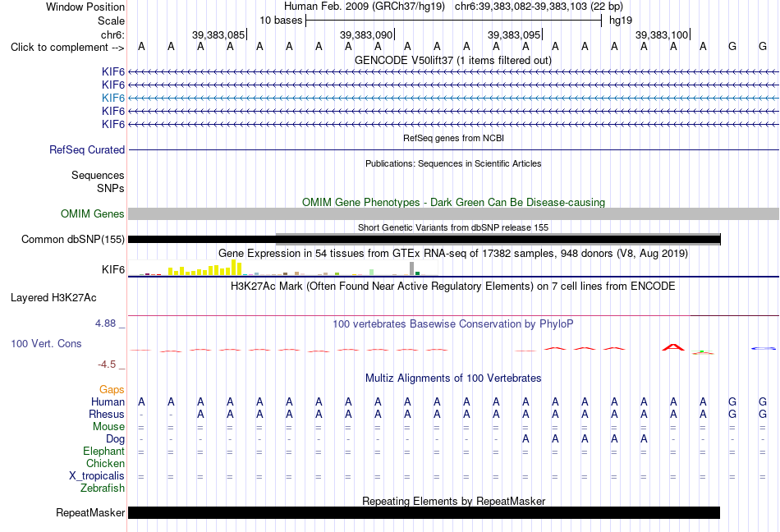
Task: Click position marker 39,383,095
Action: pyautogui.click(x=514, y=34)
